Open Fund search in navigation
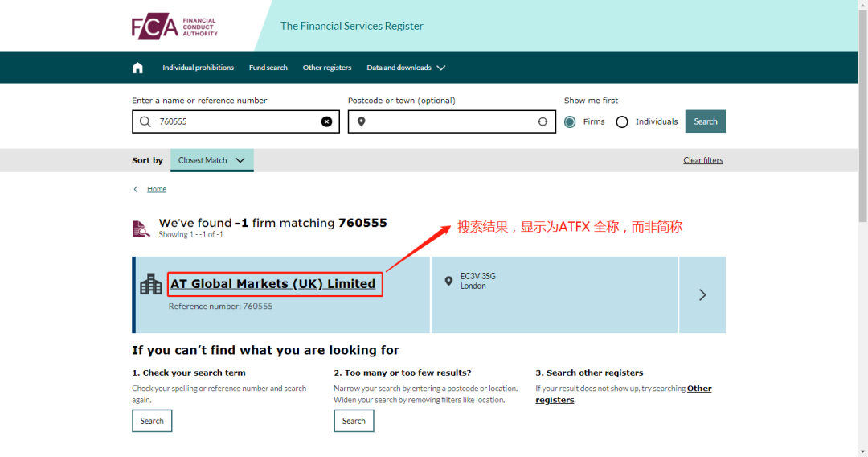The image size is (868, 457). [268, 68]
